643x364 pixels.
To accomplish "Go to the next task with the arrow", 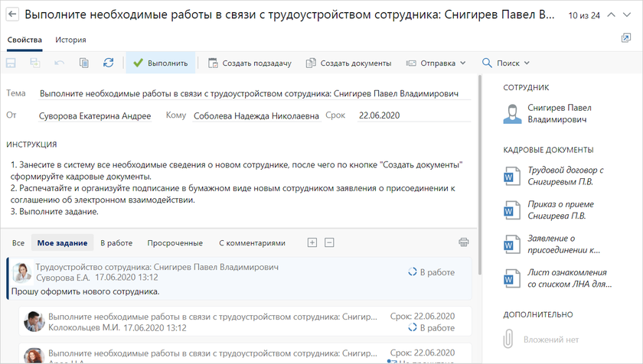I will [x=628, y=15].
